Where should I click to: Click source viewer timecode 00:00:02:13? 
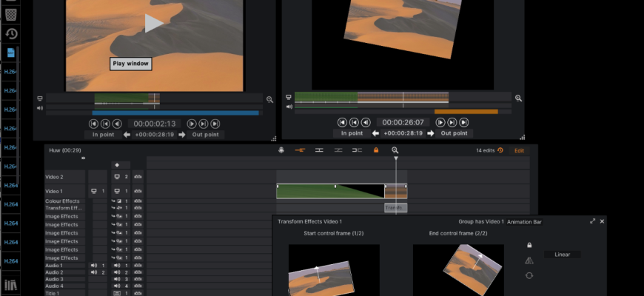(x=155, y=124)
